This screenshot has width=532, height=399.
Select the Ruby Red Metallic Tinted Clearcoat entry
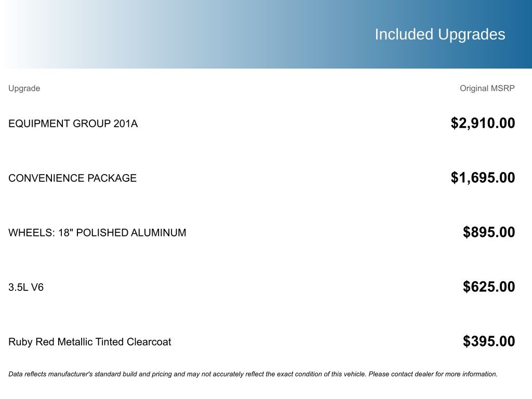(x=89, y=342)
